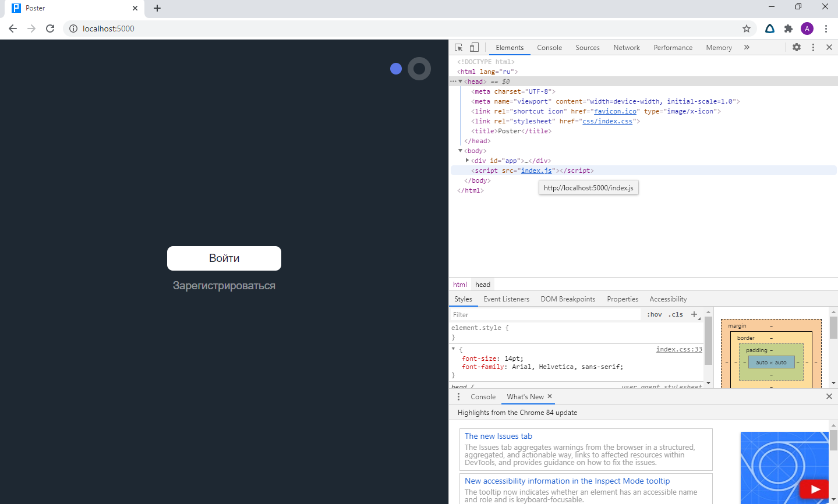Click the Зарегистрироваться link
This screenshot has width=838, height=504.
click(x=224, y=286)
